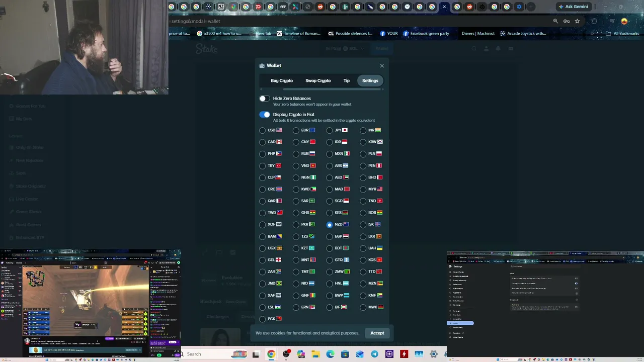Open File Explorer from the taskbar

coord(315,354)
